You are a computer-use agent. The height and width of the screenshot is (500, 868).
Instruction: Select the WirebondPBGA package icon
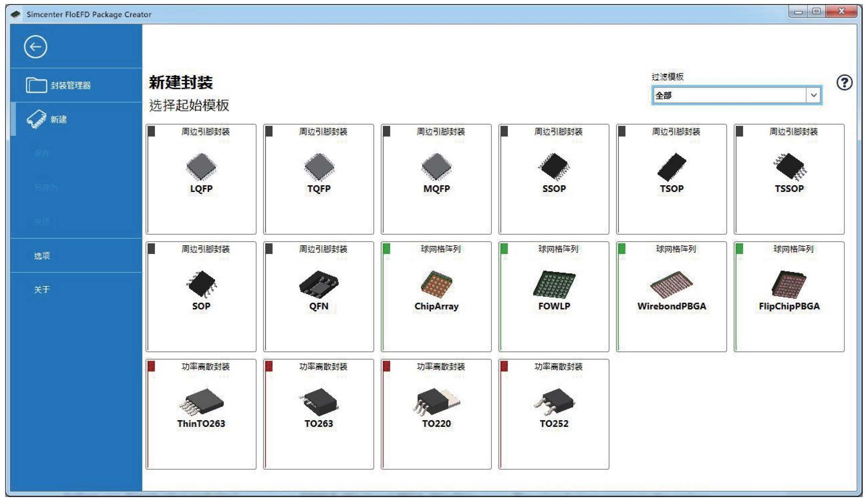click(672, 284)
